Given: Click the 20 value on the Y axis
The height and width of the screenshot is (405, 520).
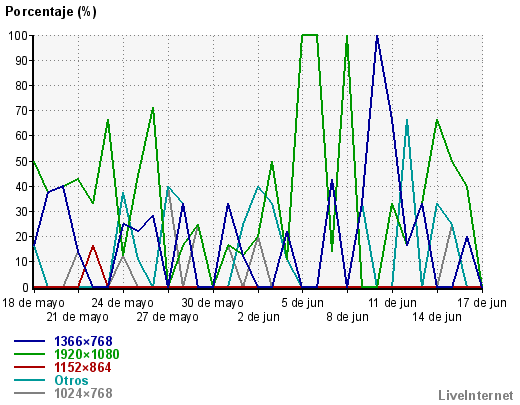Looking at the screenshot, I should (x=22, y=237).
